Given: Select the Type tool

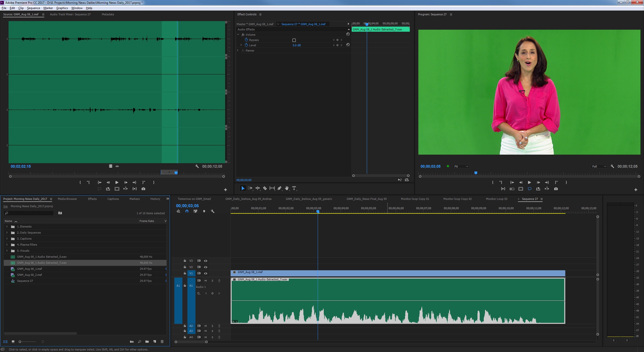Looking at the screenshot, I should click(294, 188).
